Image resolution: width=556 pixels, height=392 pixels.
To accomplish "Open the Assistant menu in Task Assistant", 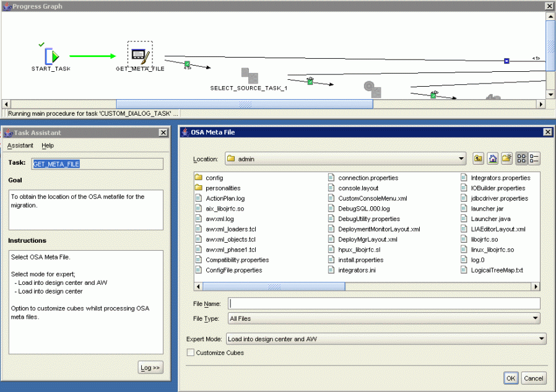I will (20, 146).
